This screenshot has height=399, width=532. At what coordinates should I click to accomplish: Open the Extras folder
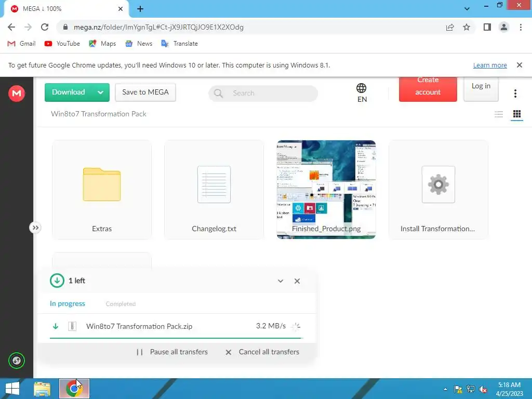pos(102,190)
